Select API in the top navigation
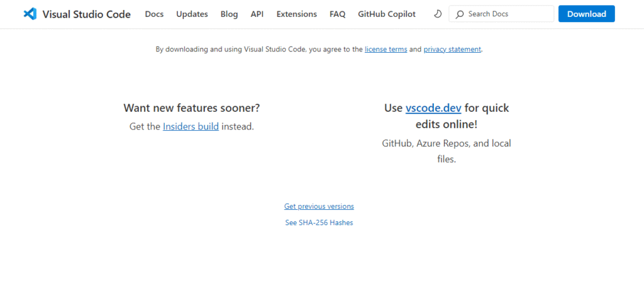 [x=257, y=14]
